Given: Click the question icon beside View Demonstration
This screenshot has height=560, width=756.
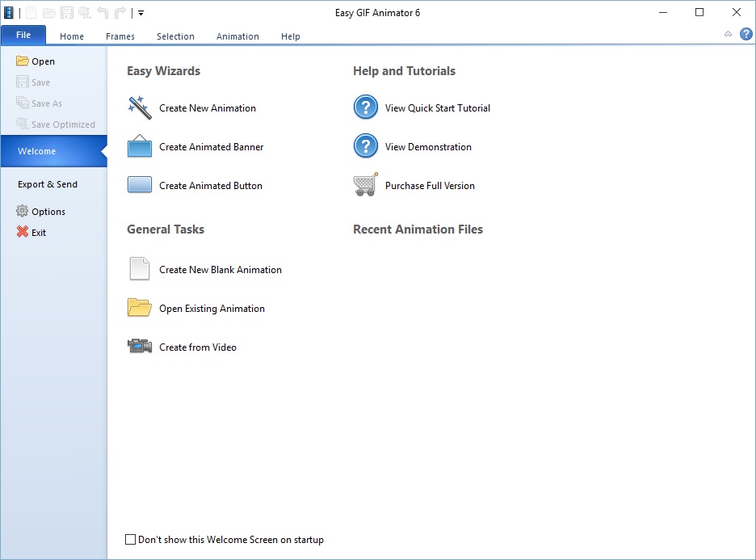Looking at the screenshot, I should (365, 145).
